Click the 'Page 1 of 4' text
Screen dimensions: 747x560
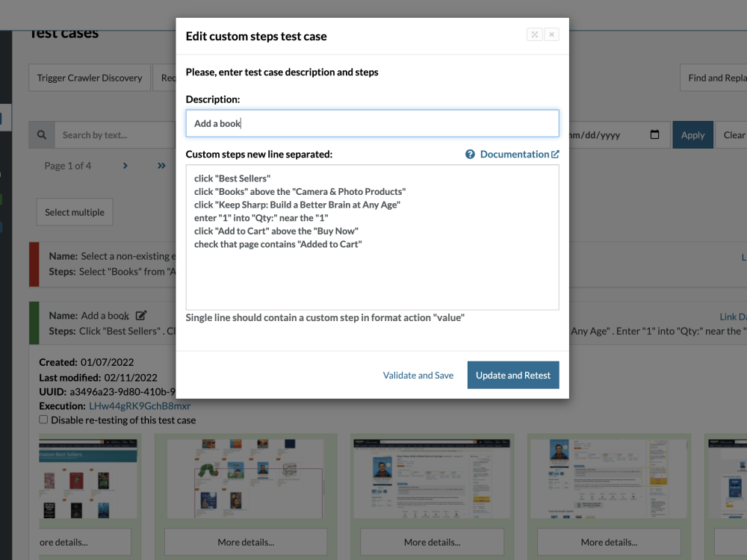point(68,166)
